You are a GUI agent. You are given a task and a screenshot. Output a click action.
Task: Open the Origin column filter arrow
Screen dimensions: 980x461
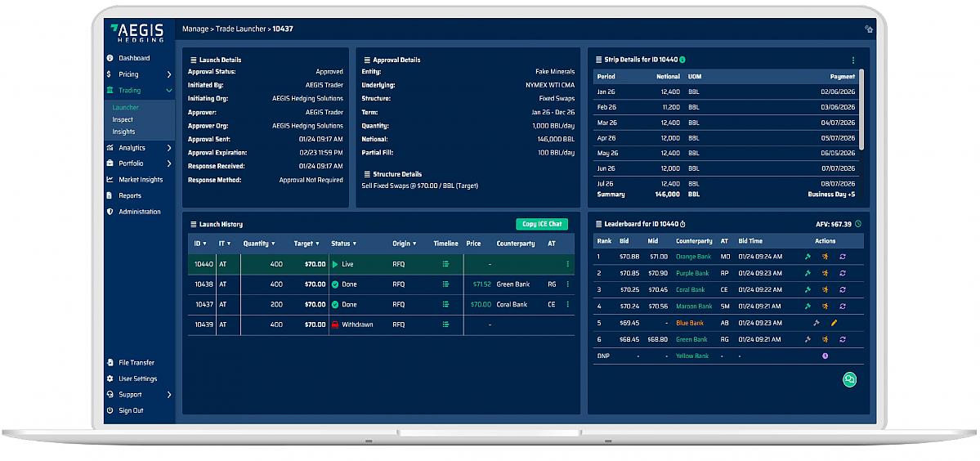click(x=416, y=244)
